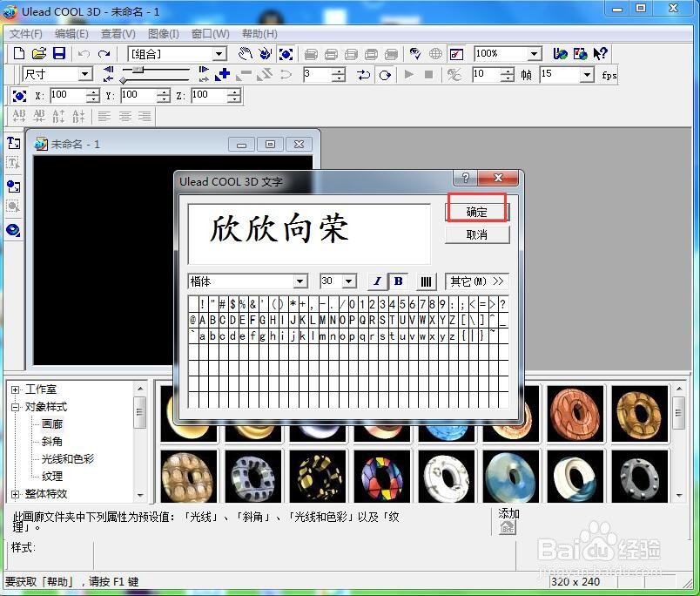
Task: Click the Save floppy disk icon
Action: [59, 54]
